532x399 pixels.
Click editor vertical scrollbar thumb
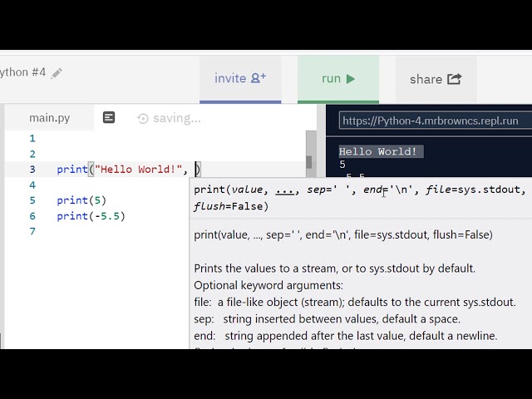[308, 162]
